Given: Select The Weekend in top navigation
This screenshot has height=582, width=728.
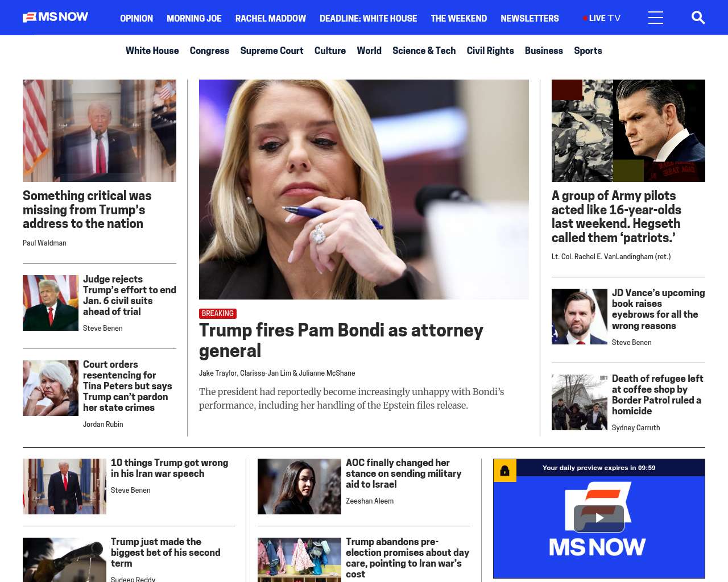Looking at the screenshot, I should point(458,18).
